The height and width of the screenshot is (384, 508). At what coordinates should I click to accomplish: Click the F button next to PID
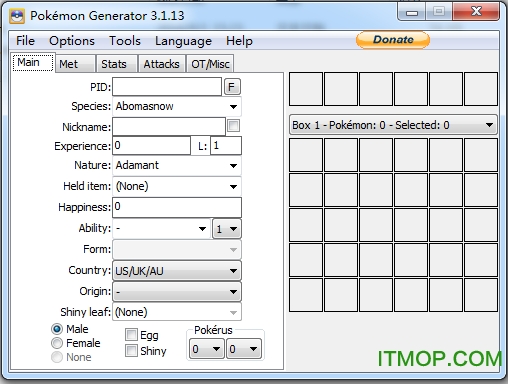click(x=232, y=87)
